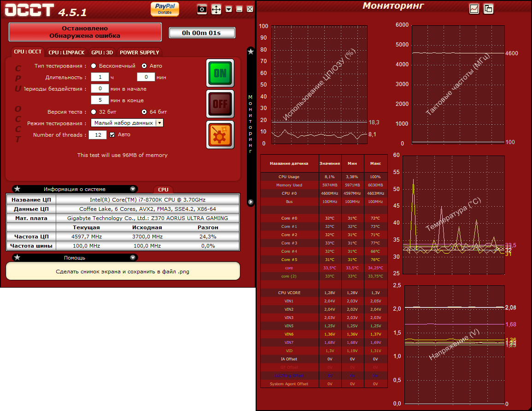This screenshot has height=411, width=532.
Task: Edit the duration minutes field
Action: [146, 77]
